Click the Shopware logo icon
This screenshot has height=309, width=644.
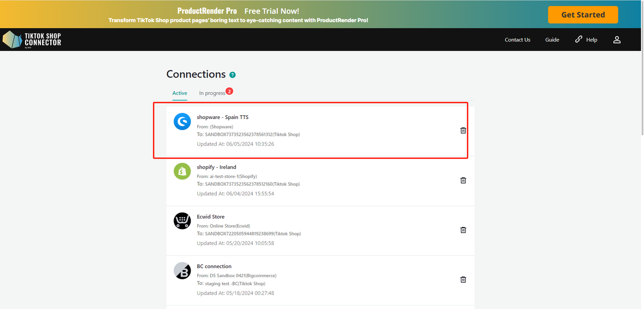pyautogui.click(x=182, y=122)
